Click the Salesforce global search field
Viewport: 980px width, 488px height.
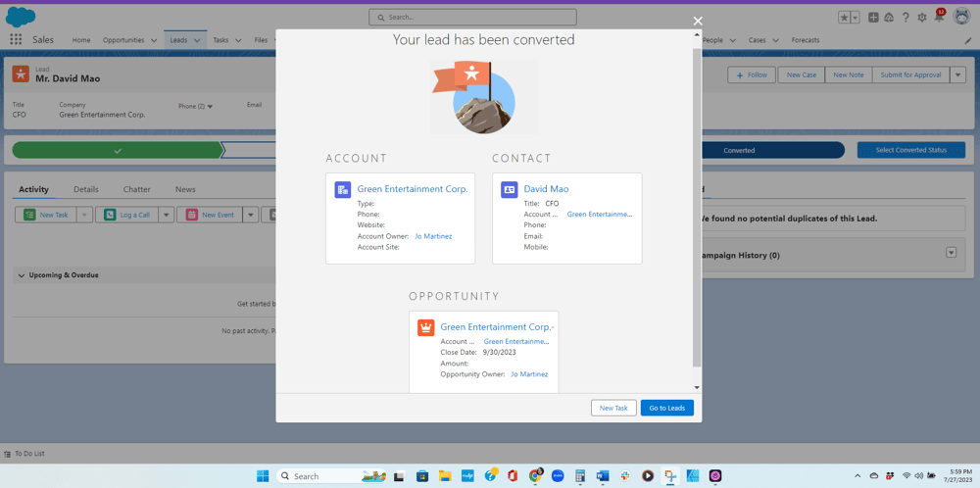pos(472,18)
